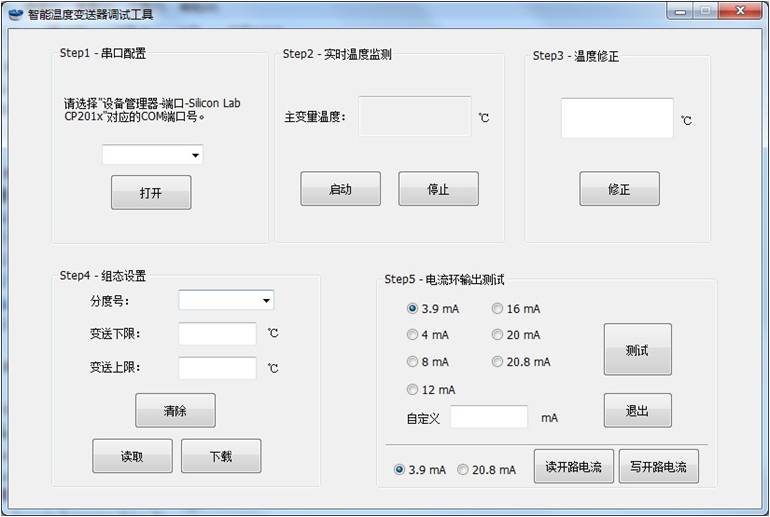Image resolution: width=770 pixels, height=517 pixels.
Task: Choose the 16 mA radio button
Action: (498, 309)
